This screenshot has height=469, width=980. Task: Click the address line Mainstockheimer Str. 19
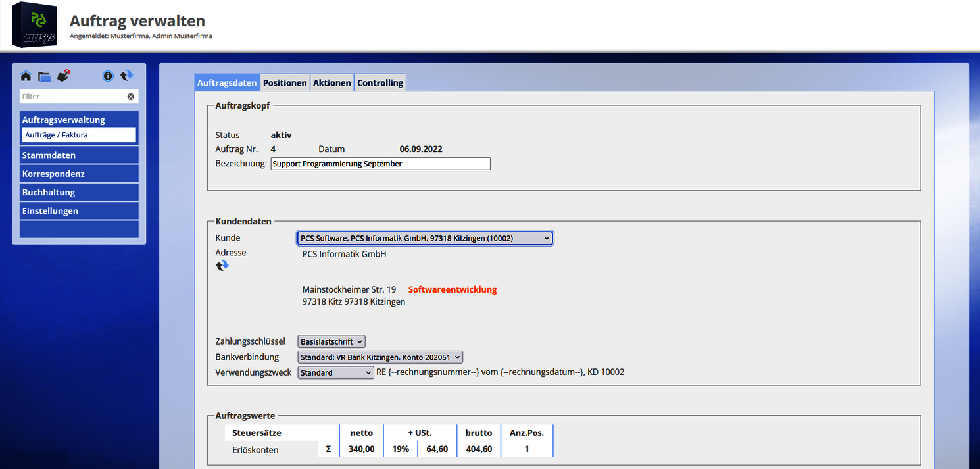pyautogui.click(x=349, y=289)
